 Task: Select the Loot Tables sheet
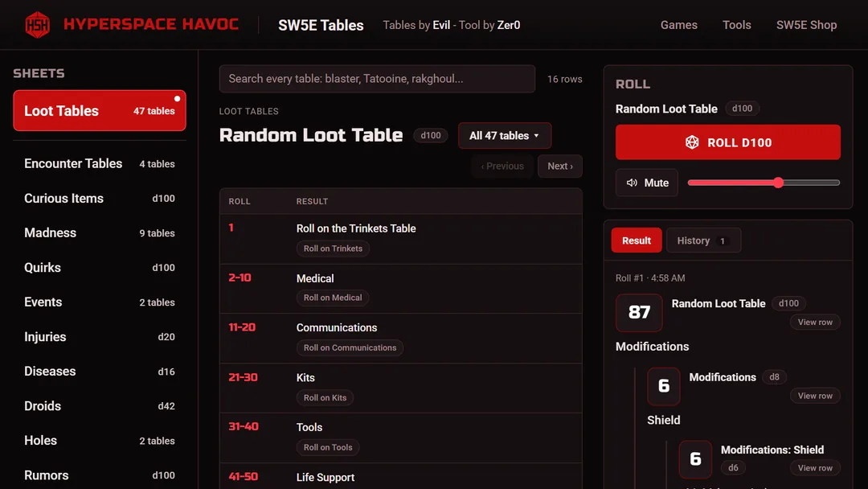tap(100, 111)
